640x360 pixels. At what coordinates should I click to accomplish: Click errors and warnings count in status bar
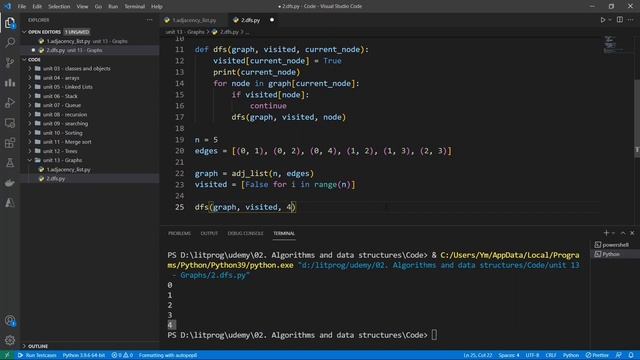(122, 355)
